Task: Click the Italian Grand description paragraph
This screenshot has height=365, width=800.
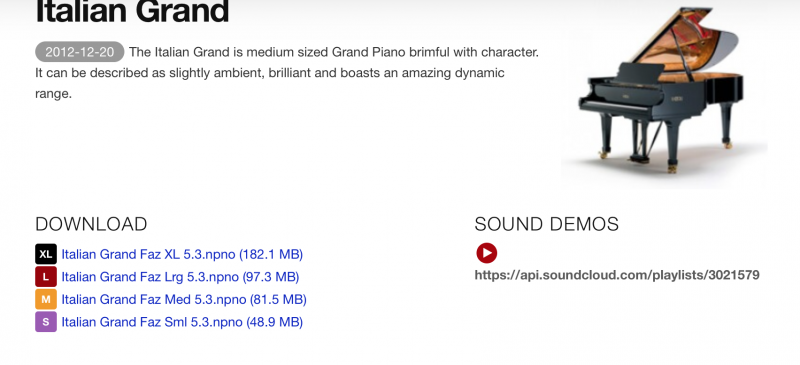Action: click(287, 73)
